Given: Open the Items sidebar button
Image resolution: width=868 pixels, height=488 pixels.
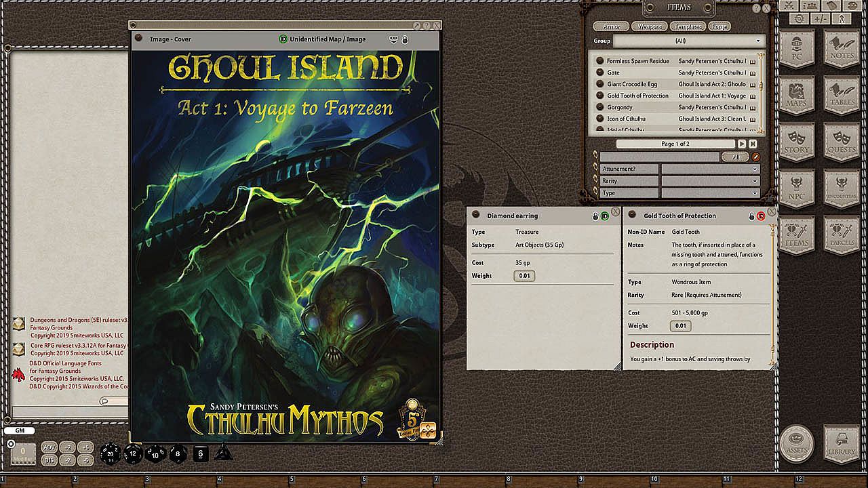Looking at the screenshot, I should click(797, 236).
